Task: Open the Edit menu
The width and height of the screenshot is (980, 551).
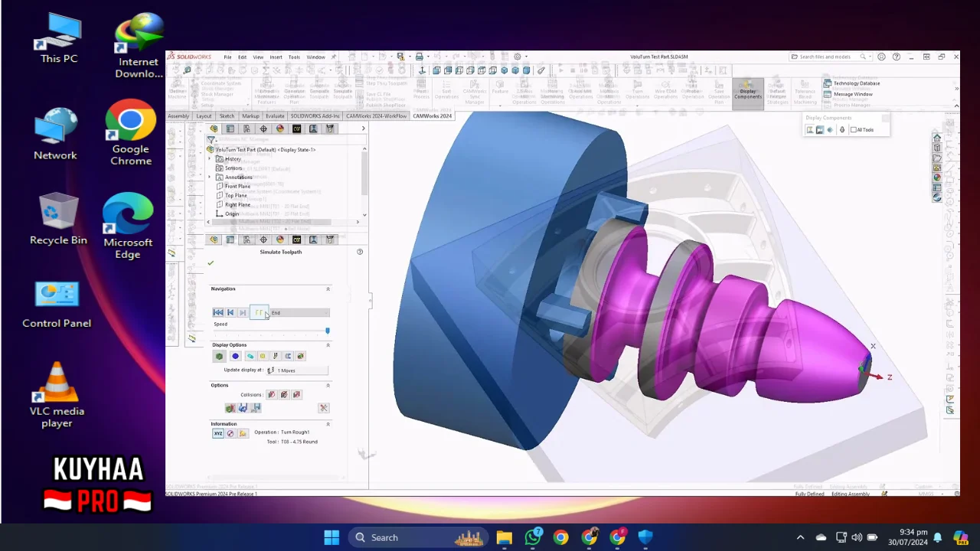Action: [242, 57]
